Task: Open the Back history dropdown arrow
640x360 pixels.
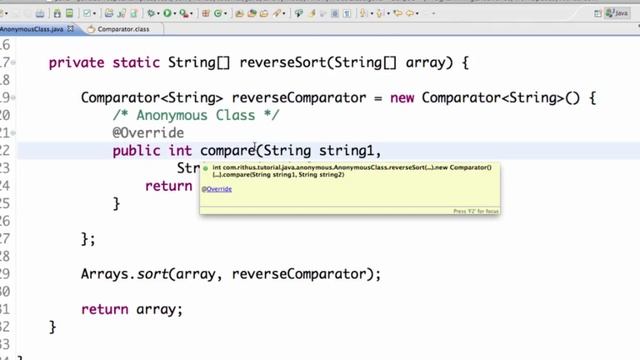Action: [x=417, y=13]
